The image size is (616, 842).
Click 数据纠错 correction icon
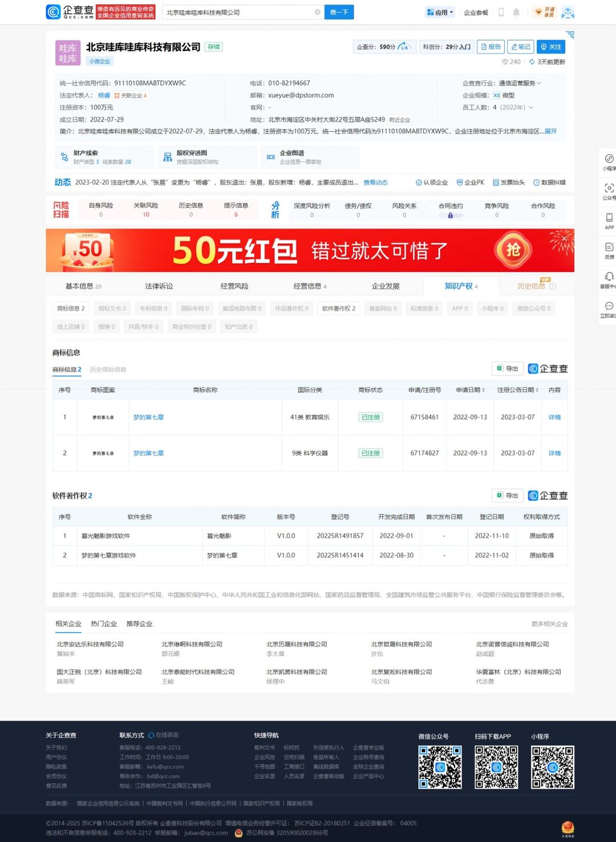click(x=549, y=183)
